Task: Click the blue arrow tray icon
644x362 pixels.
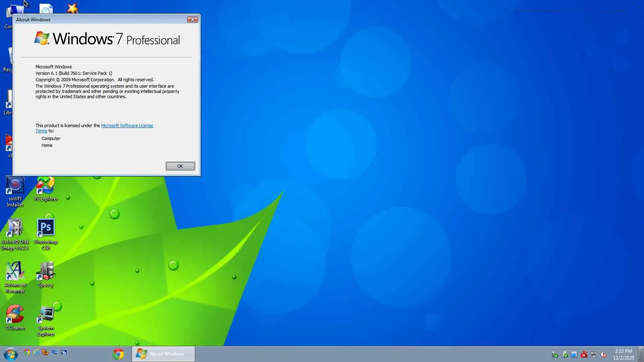Action: (574, 354)
